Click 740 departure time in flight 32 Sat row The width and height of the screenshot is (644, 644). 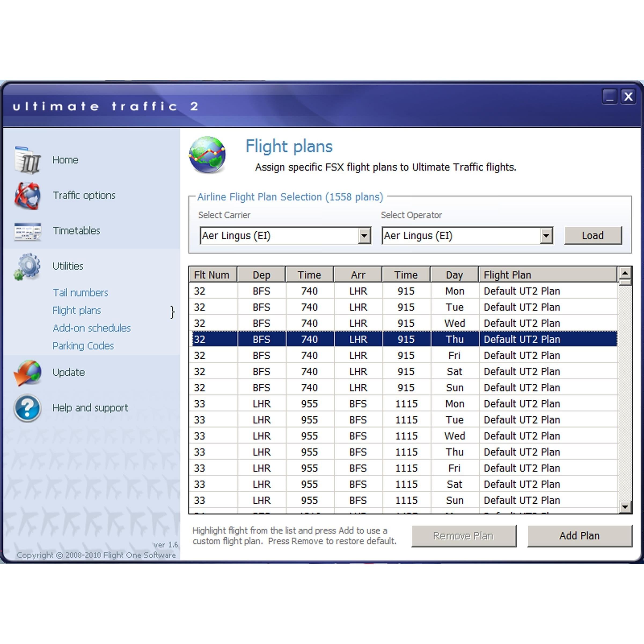click(310, 371)
